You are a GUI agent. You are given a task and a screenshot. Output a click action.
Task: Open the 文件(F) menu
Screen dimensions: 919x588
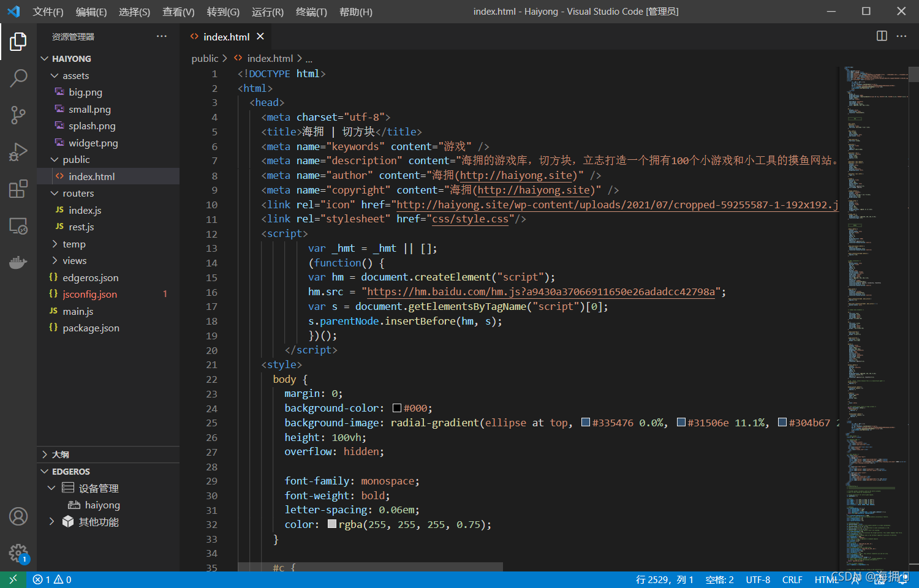(x=48, y=12)
